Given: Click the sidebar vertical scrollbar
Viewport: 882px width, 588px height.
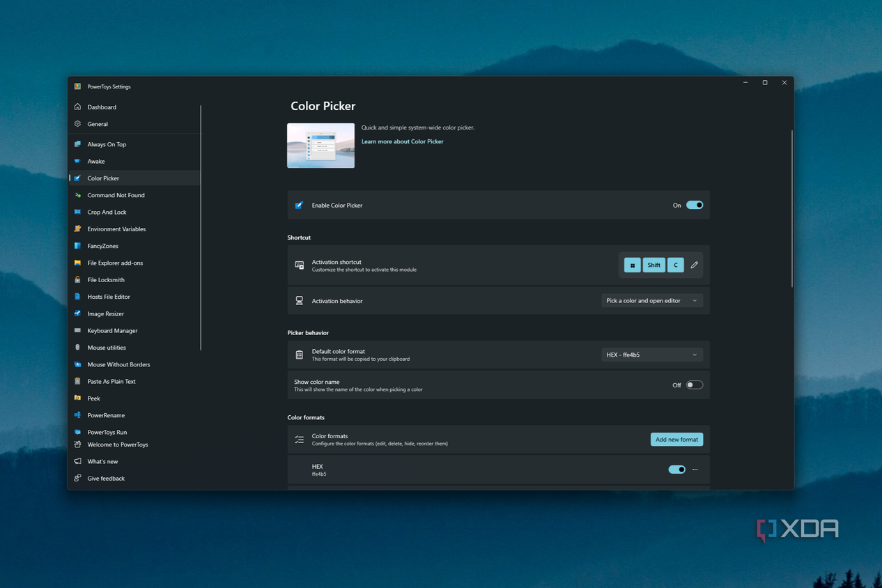Looking at the screenshot, I should pyautogui.click(x=201, y=227).
